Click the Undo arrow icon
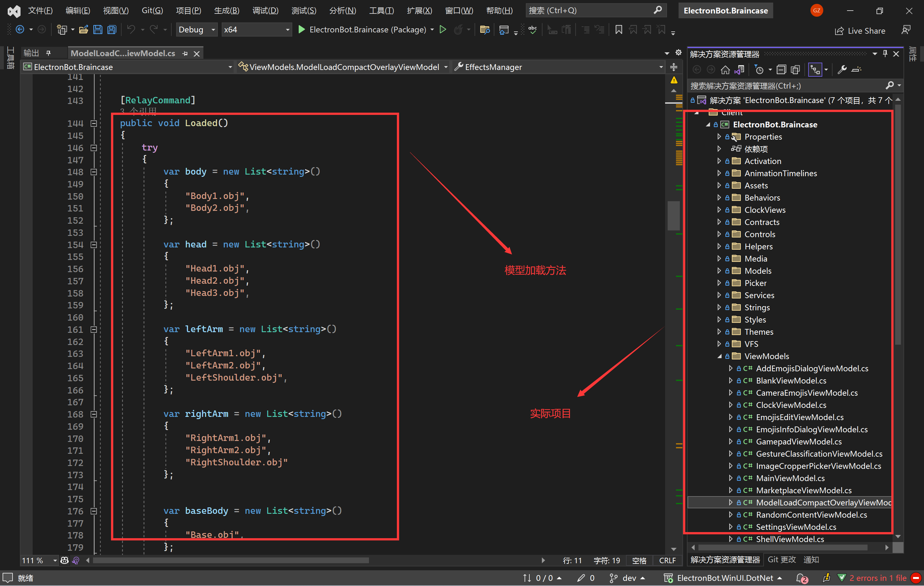Screen dimensions: 924x586 coord(131,30)
